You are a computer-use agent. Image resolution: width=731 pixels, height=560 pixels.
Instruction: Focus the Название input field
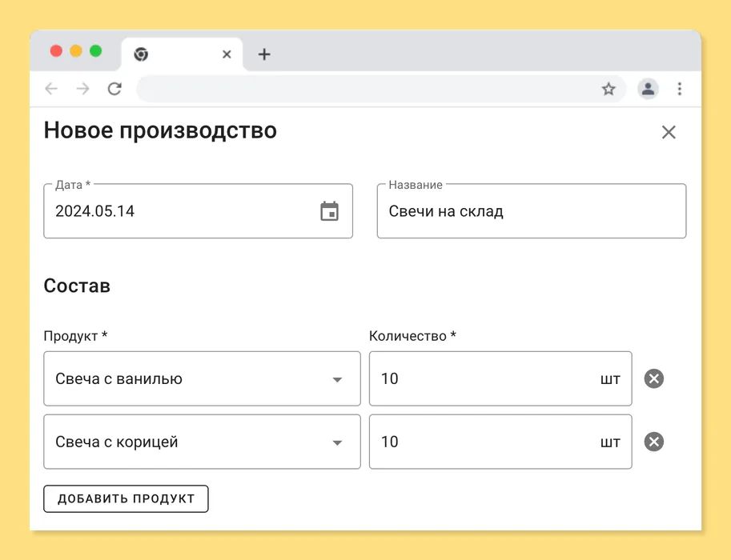[x=532, y=211]
